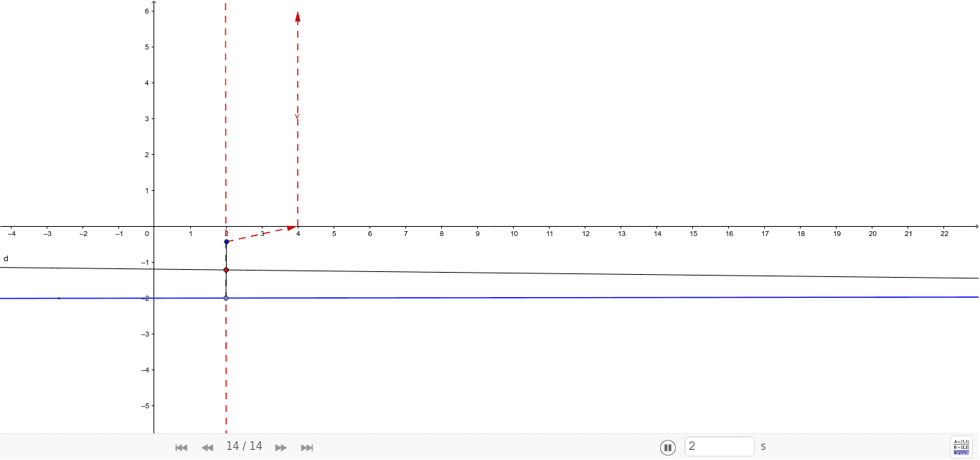Go back one construction step
The image size is (980, 460).
point(207,447)
